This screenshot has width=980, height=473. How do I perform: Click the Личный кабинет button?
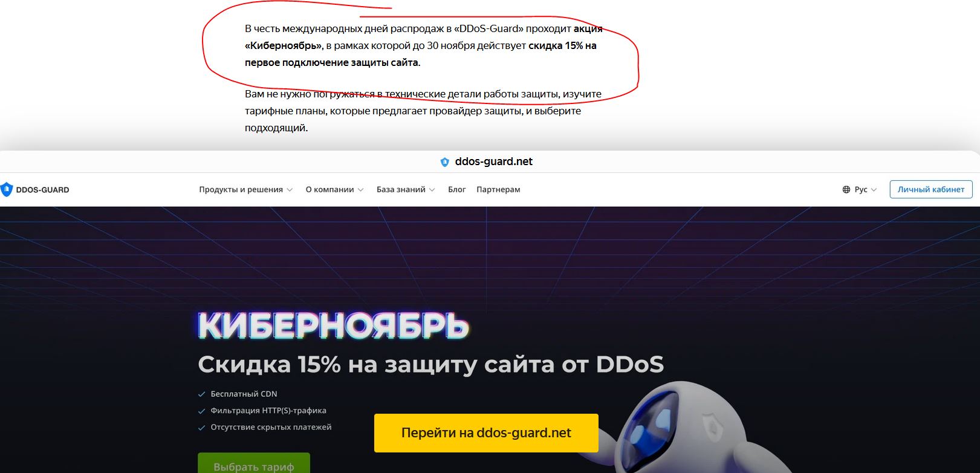tap(931, 189)
